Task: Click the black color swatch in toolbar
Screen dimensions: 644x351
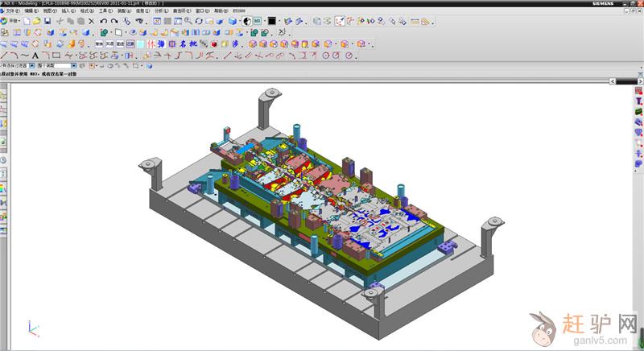Action: coord(272,20)
